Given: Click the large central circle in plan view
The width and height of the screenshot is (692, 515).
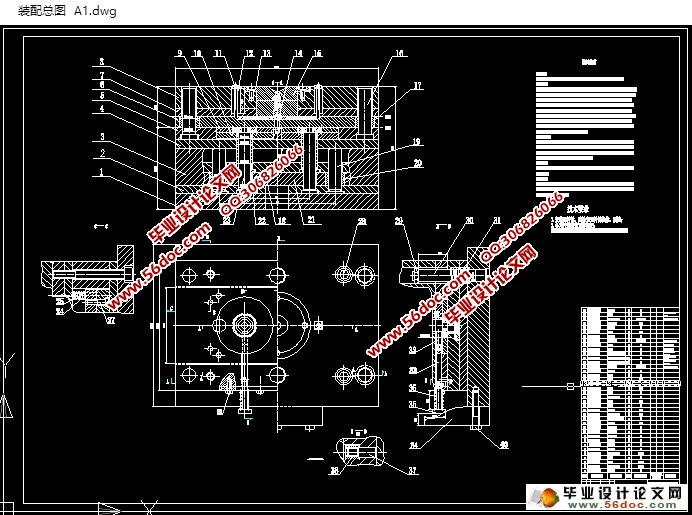Looking at the screenshot, I should (243, 325).
